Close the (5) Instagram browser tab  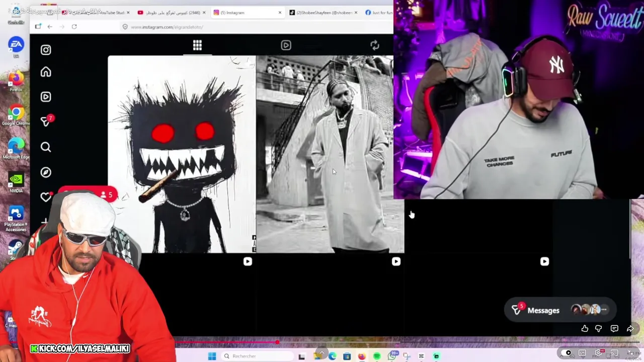(280, 13)
